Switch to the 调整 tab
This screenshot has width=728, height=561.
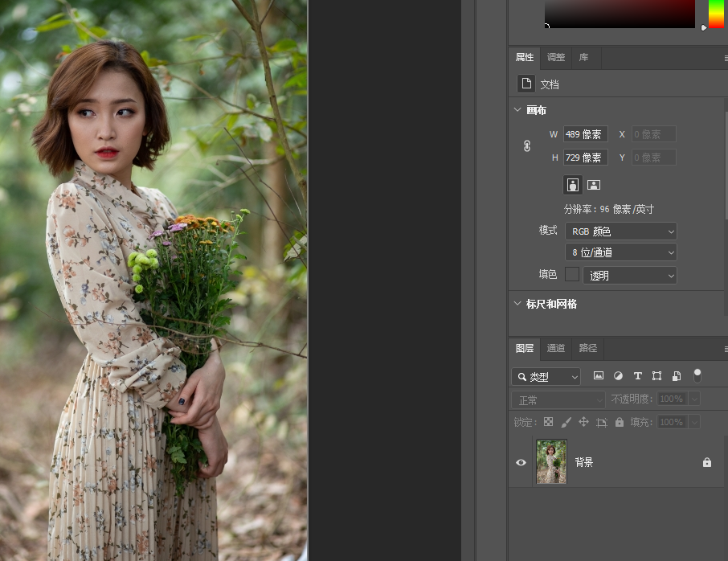pyautogui.click(x=556, y=58)
